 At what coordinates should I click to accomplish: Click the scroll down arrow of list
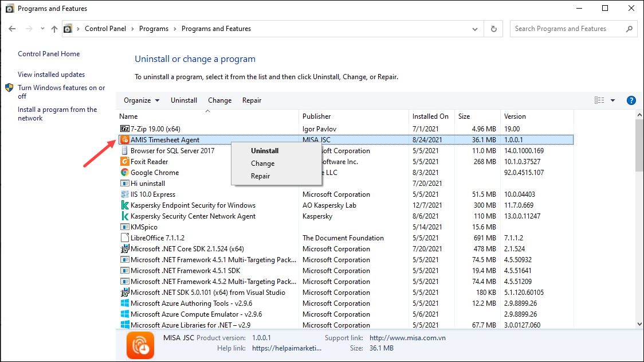(639, 324)
